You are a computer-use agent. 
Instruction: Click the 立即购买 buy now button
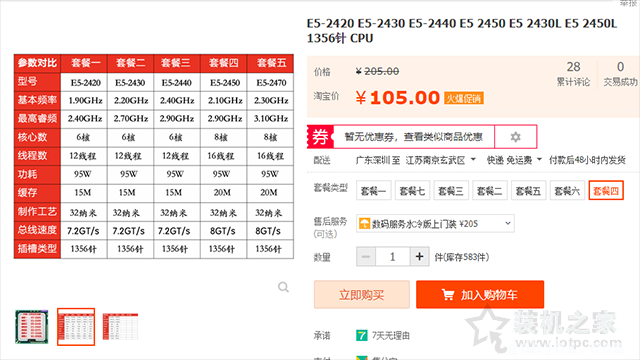pyautogui.click(x=362, y=295)
